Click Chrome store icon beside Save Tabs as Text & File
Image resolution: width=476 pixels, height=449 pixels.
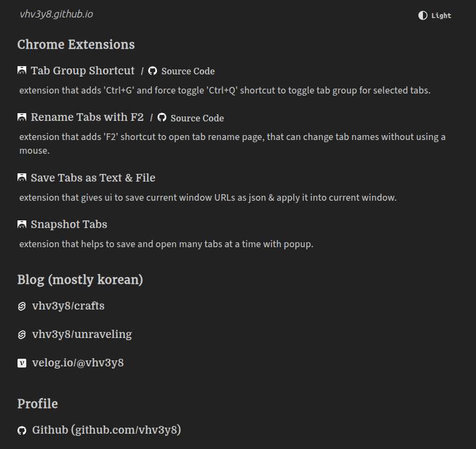coord(22,178)
